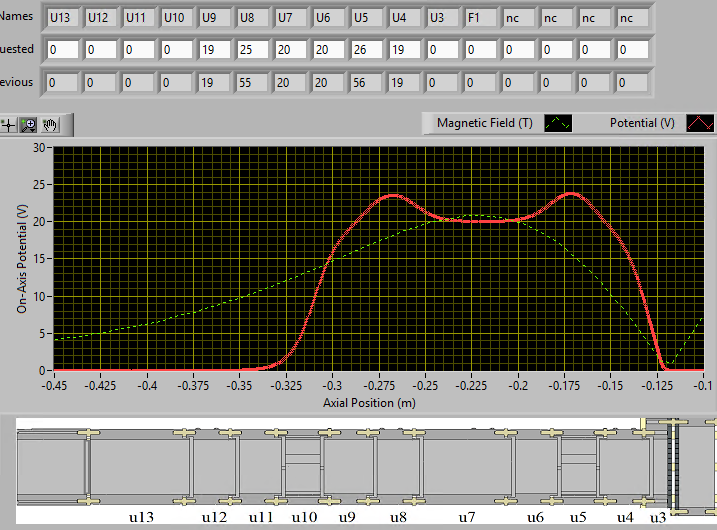Select the U13 name cell
The image size is (717, 530).
click(63, 17)
